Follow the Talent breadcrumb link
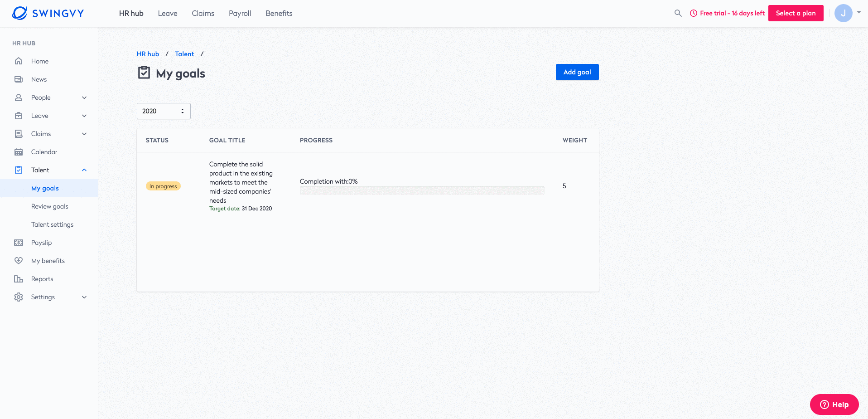 [184, 54]
